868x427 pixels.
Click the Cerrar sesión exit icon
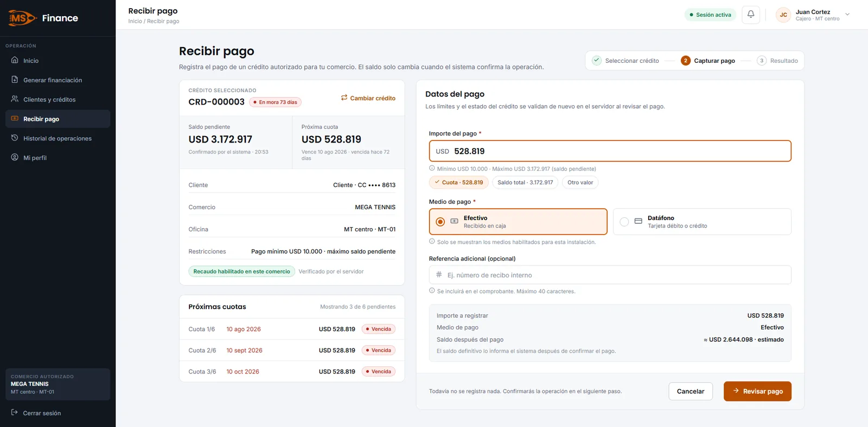click(x=15, y=412)
